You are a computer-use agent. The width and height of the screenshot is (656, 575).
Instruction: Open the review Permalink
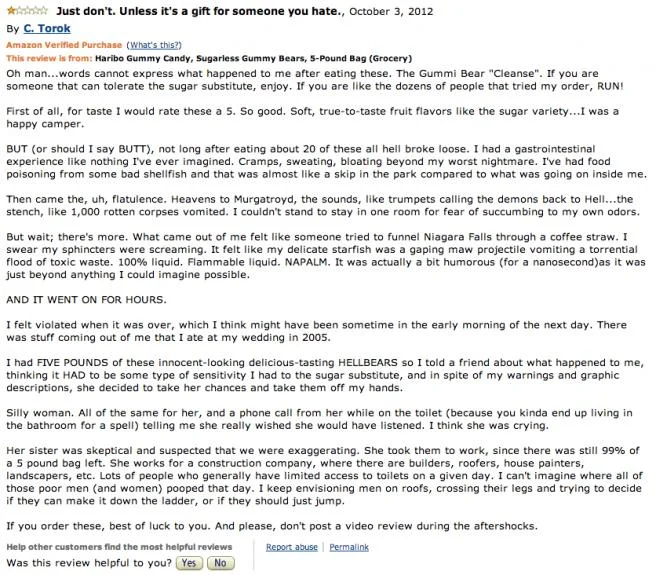pyautogui.click(x=348, y=547)
